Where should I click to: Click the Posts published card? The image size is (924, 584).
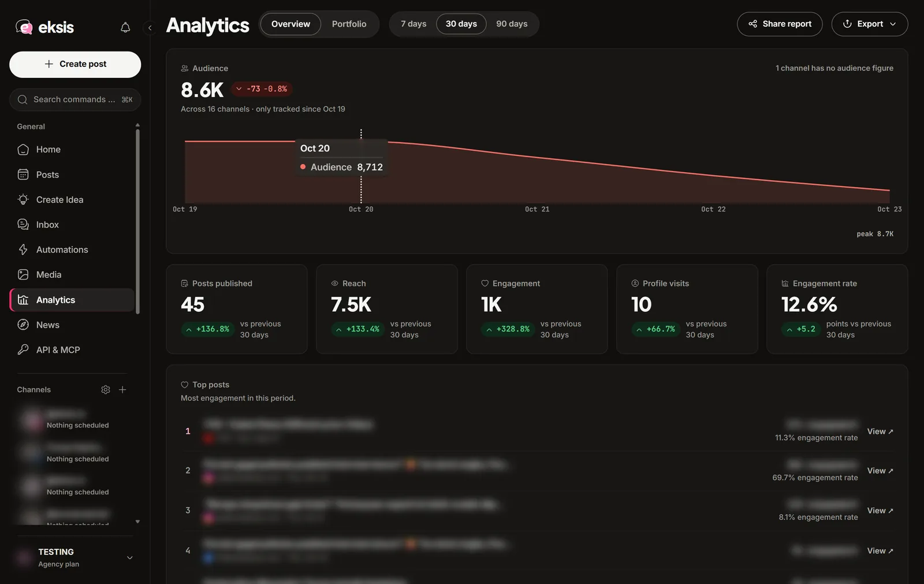pyautogui.click(x=237, y=309)
